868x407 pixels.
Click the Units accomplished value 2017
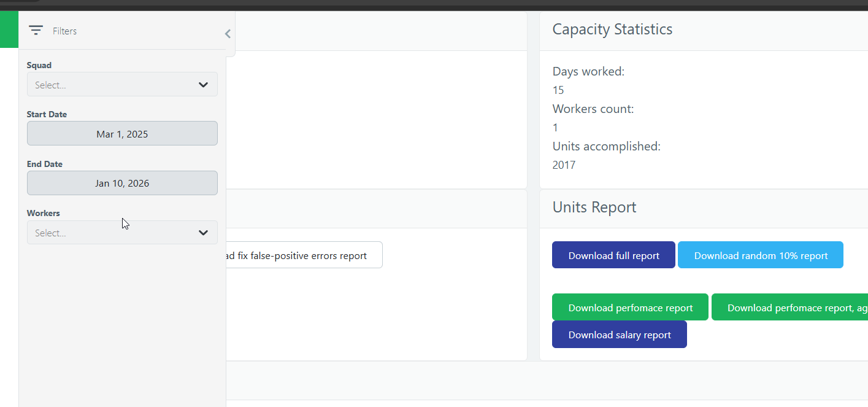564,165
